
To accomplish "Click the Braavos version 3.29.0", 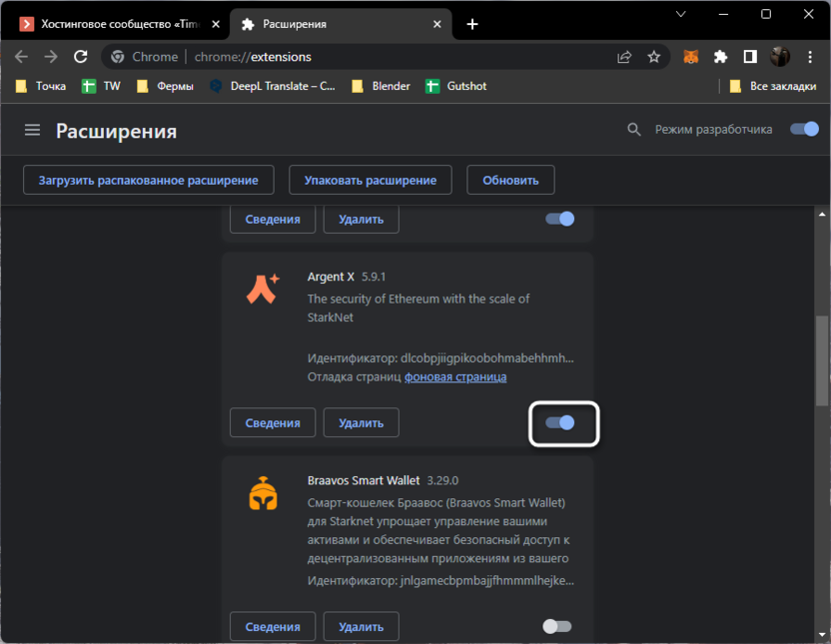I will [442, 481].
